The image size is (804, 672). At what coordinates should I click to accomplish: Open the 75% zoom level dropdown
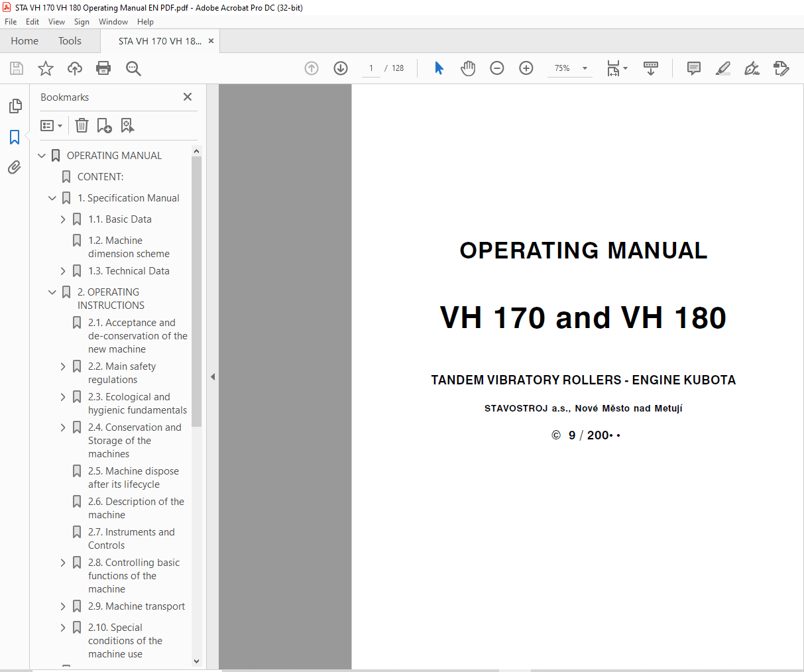pos(570,68)
